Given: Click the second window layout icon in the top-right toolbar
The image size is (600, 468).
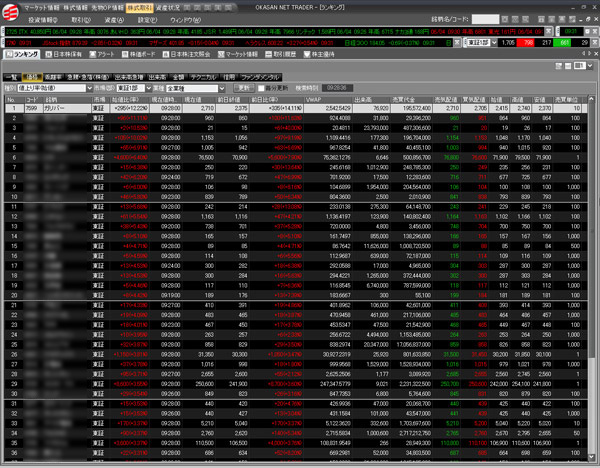Looking at the screenshot, I should tap(551, 19).
